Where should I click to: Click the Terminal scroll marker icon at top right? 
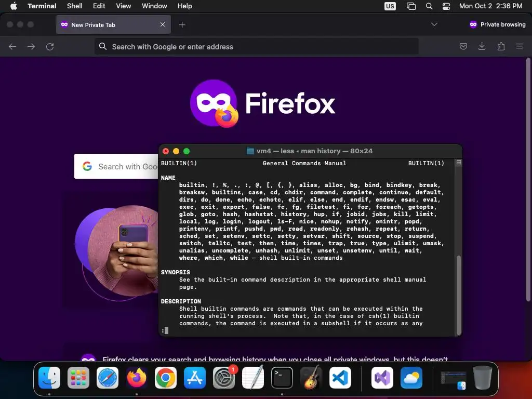458,163
